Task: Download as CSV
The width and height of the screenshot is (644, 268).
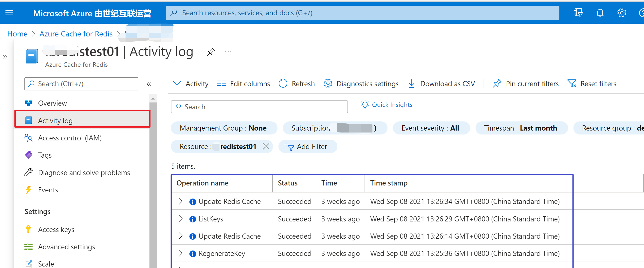Action: (442, 84)
